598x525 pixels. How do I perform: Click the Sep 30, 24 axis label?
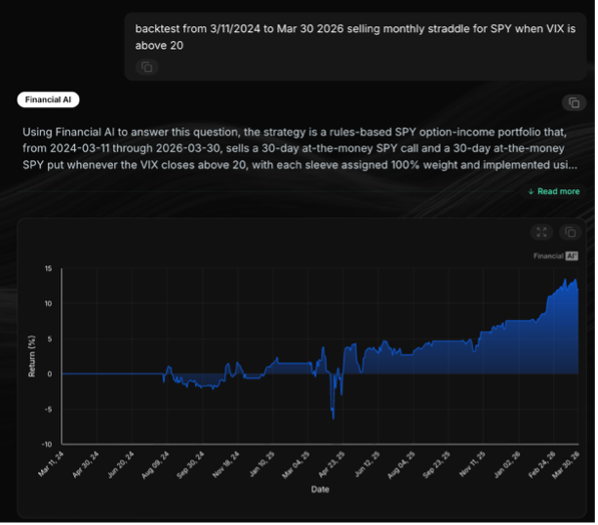pyautogui.click(x=191, y=464)
